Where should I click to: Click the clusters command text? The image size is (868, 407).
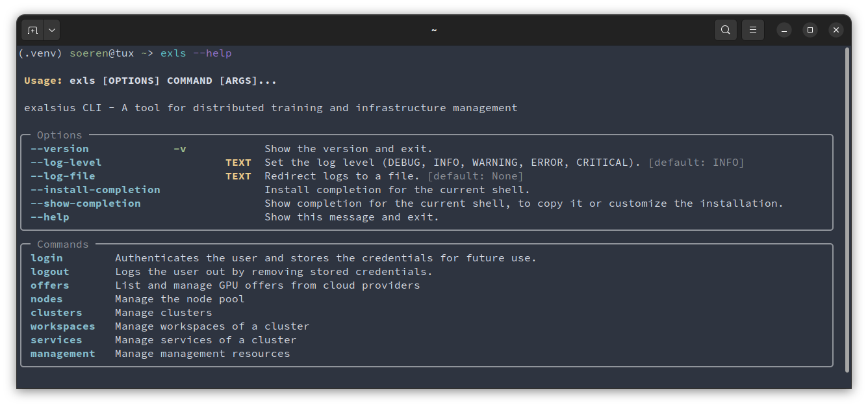tap(56, 312)
